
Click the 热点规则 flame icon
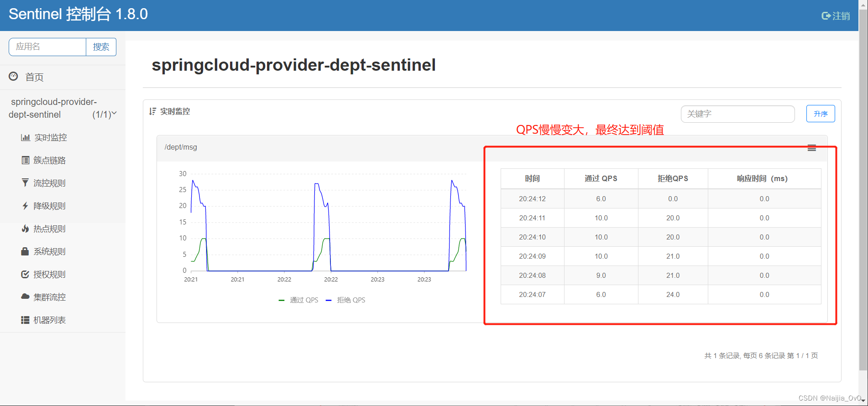click(x=26, y=229)
